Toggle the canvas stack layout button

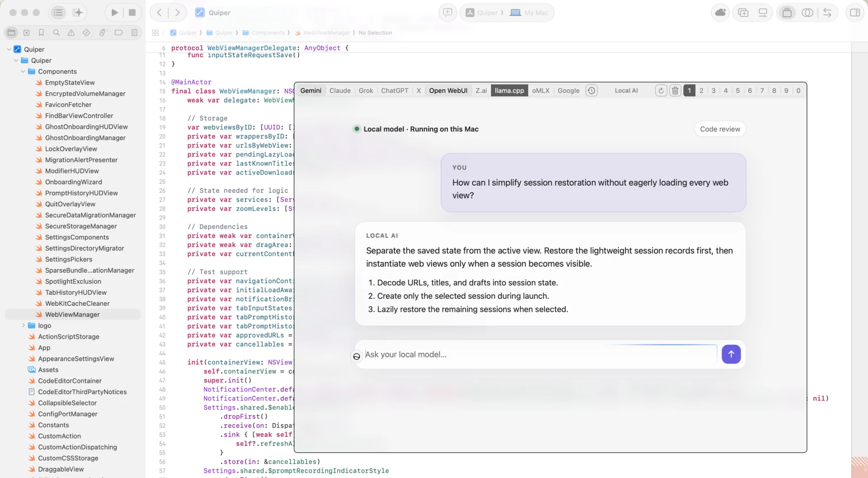787,13
